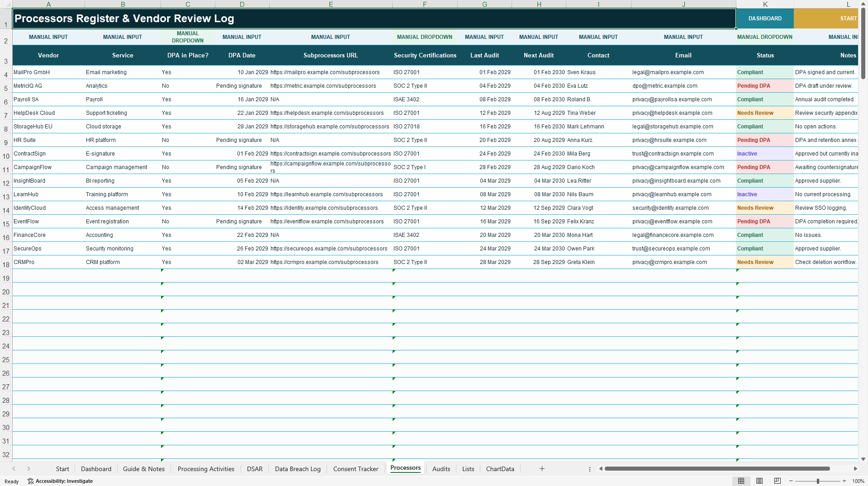Select HR Suite DPA in Place cell
This screenshot has height=486, width=868.
coord(188,140)
